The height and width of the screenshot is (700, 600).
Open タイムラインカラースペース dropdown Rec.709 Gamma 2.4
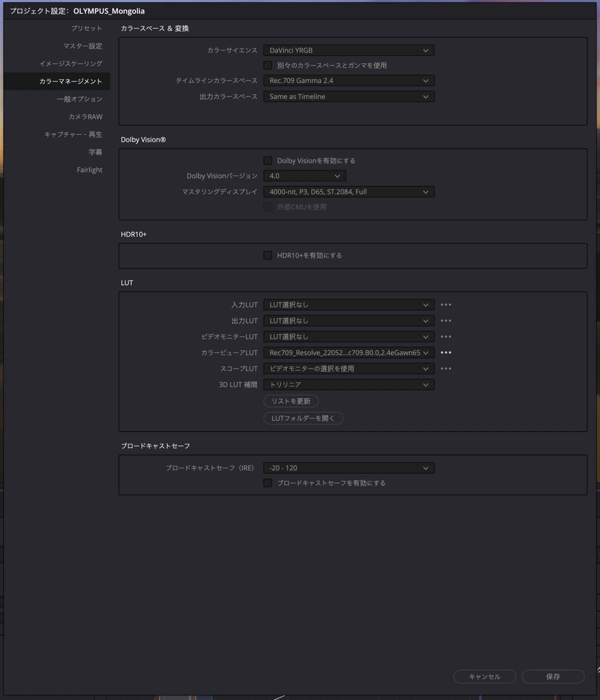pos(348,80)
